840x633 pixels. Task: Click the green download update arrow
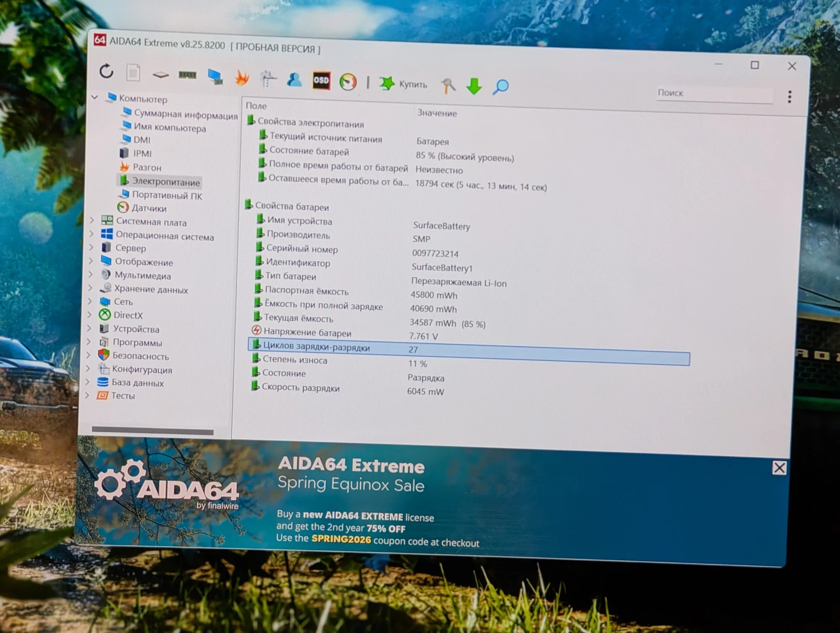coord(474,86)
